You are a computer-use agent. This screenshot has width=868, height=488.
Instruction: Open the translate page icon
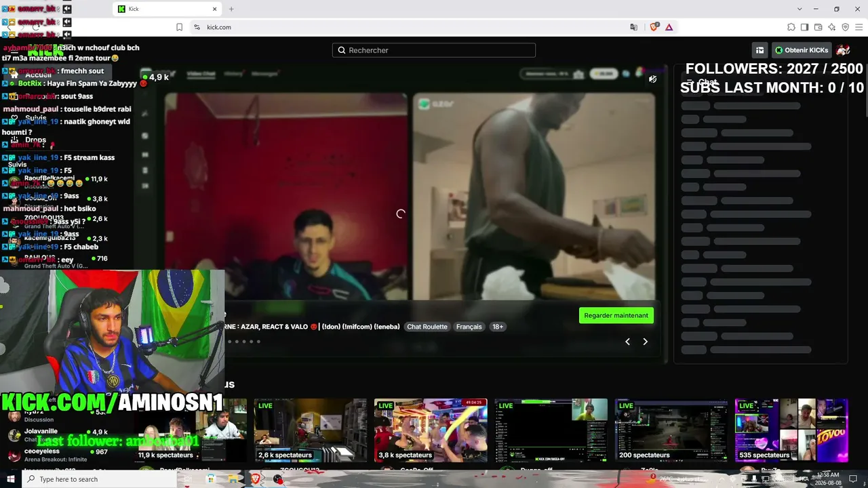pos(633,27)
